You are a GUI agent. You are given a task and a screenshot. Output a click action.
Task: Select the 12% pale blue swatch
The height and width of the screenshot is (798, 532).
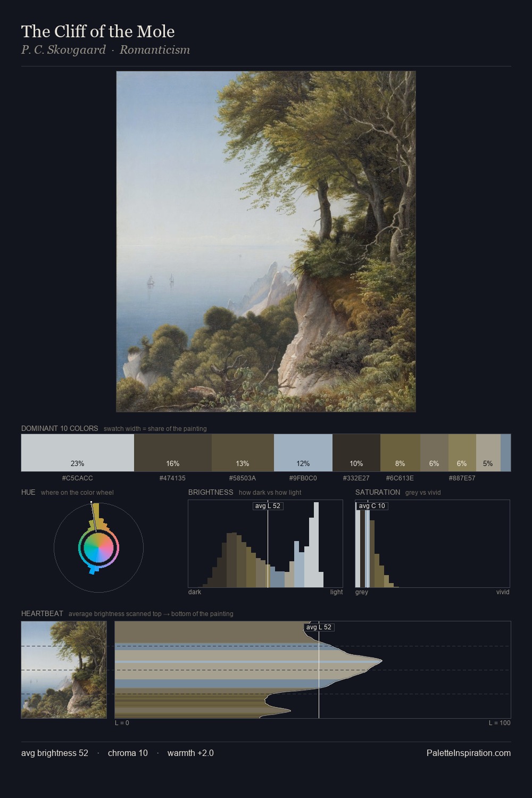[x=303, y=453]
